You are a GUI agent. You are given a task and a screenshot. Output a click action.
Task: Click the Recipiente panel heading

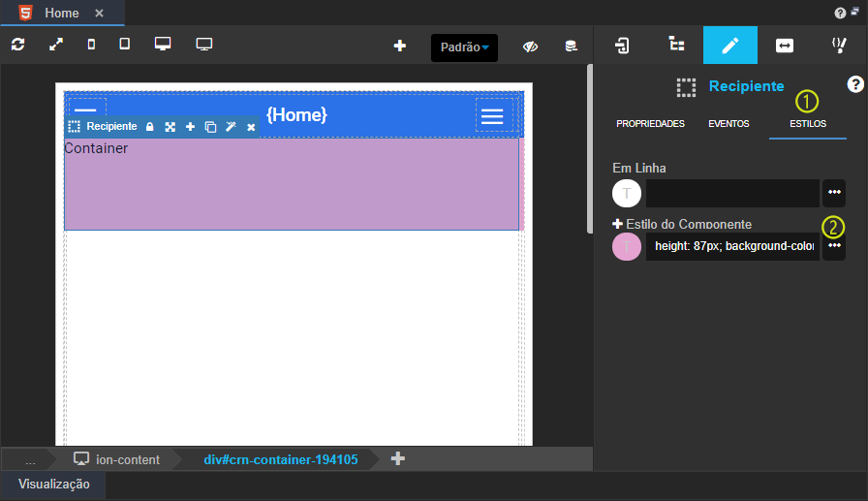click(746, 86)
